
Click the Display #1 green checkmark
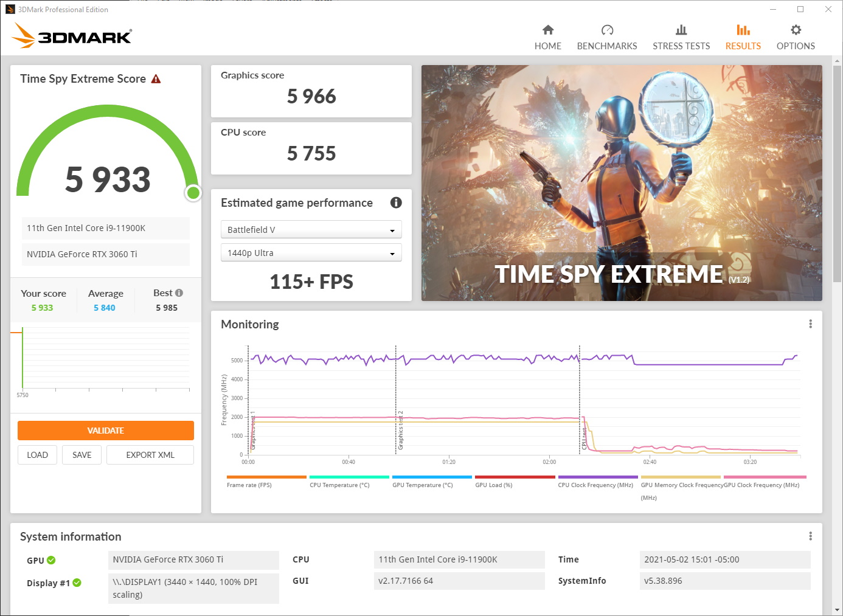point(77,583)
